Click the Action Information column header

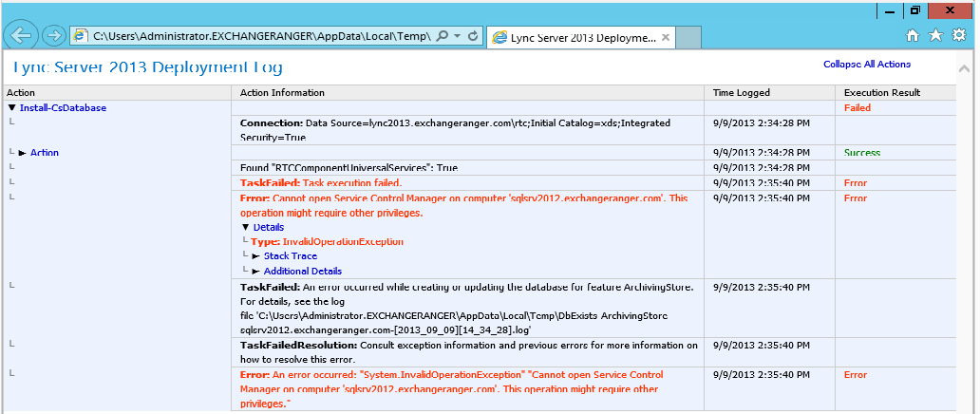282,92
